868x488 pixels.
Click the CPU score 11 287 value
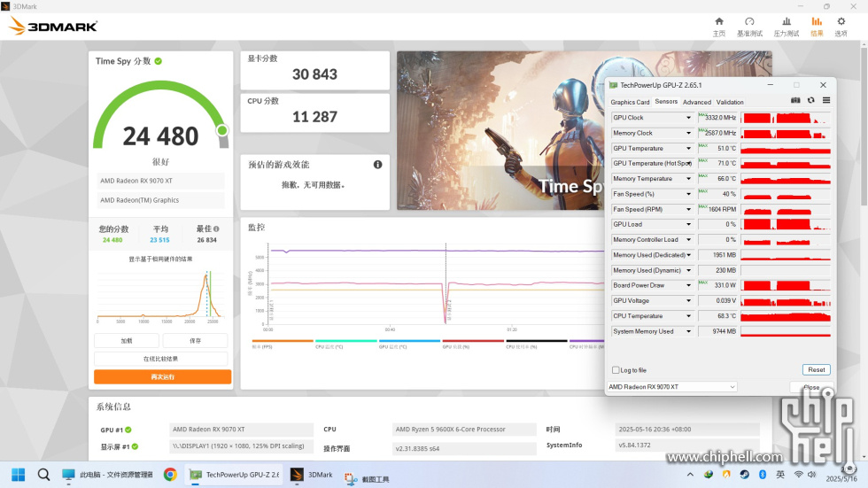tap(314, 117)
